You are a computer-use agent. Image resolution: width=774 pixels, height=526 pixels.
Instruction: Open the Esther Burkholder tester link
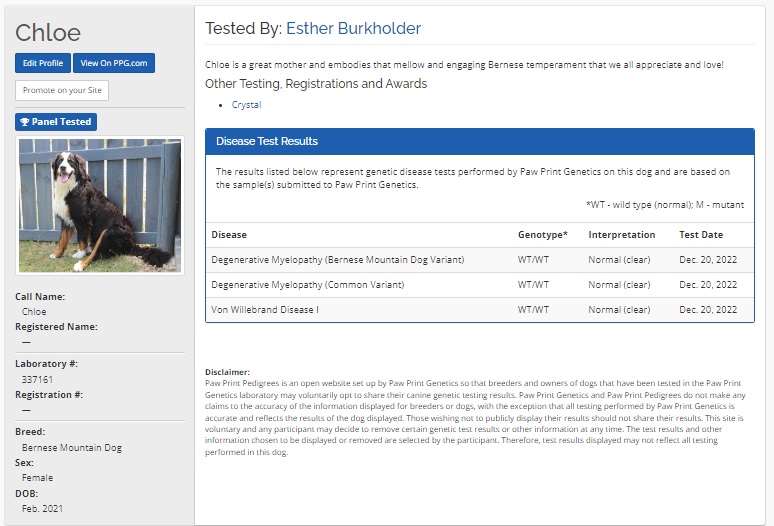point(353,28)
